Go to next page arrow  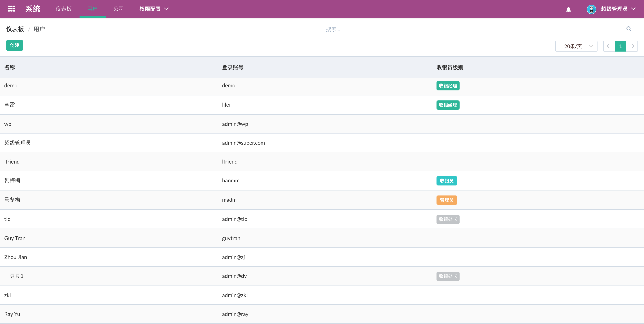click(632, 46)
